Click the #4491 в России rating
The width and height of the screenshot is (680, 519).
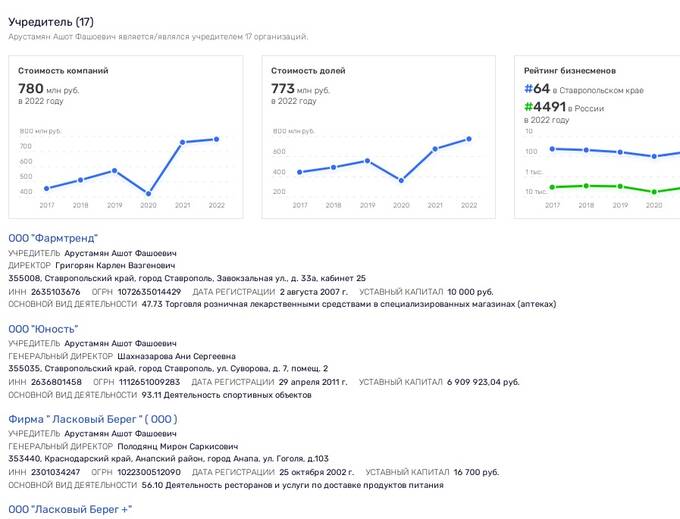(564, 107)
